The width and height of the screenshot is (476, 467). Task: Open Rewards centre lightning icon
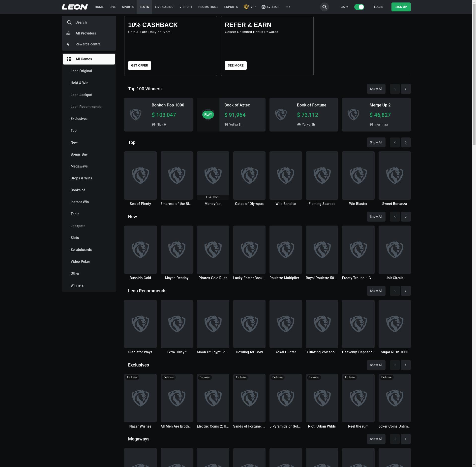click(68, 44)
